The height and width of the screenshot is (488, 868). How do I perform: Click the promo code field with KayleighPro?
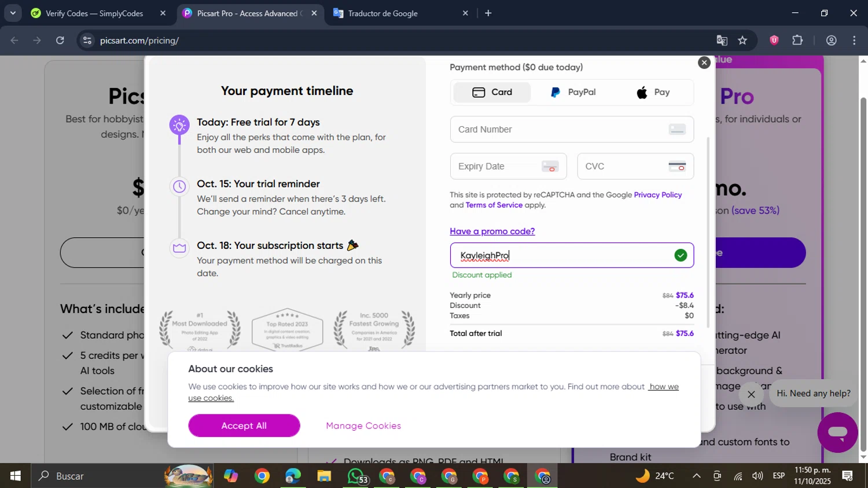coord(572,255)
